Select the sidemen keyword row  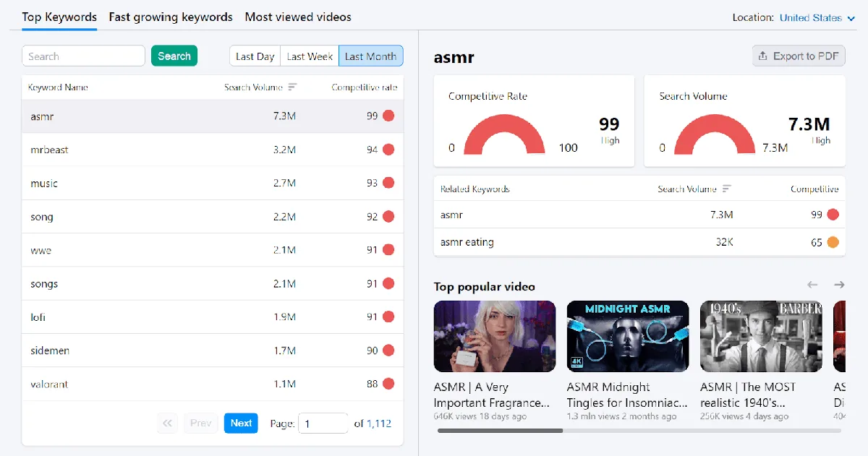(x=213, y=350)
